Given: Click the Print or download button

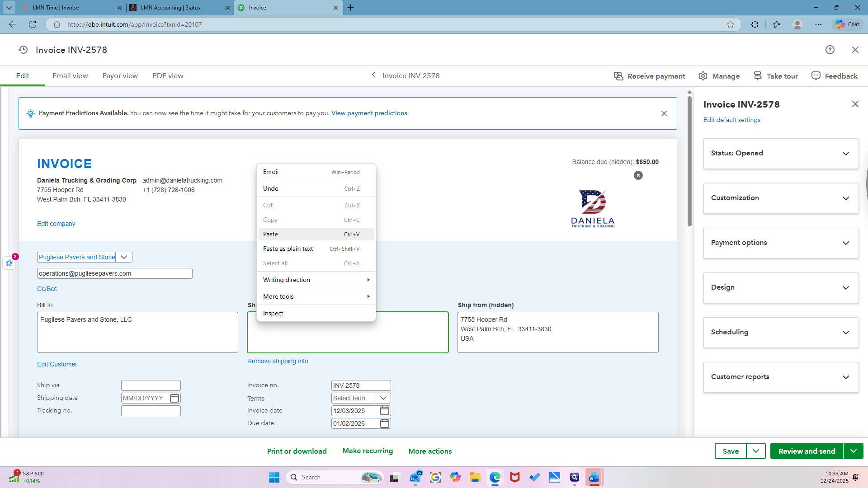Looking at the screenshot, I should click(297, 451).
